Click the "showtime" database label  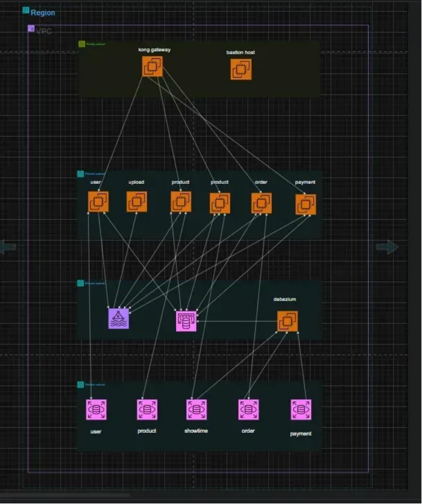196,431
